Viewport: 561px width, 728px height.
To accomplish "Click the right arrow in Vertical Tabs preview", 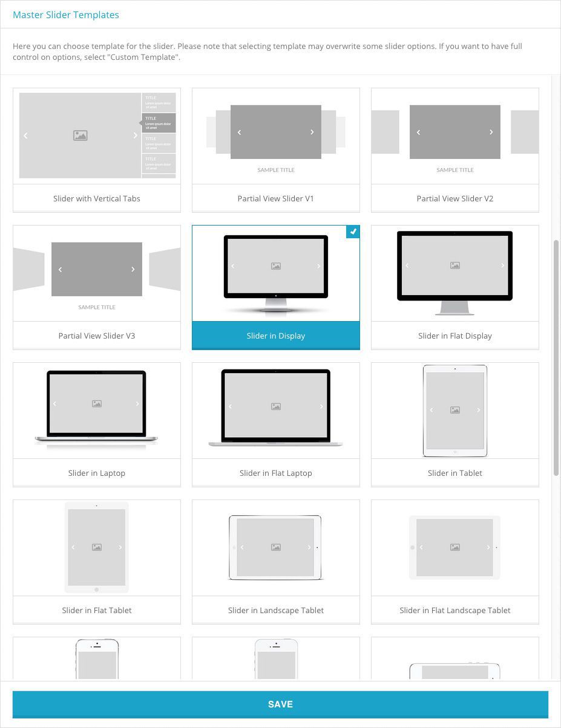I will pyautogui.click(x=135, y=135).
